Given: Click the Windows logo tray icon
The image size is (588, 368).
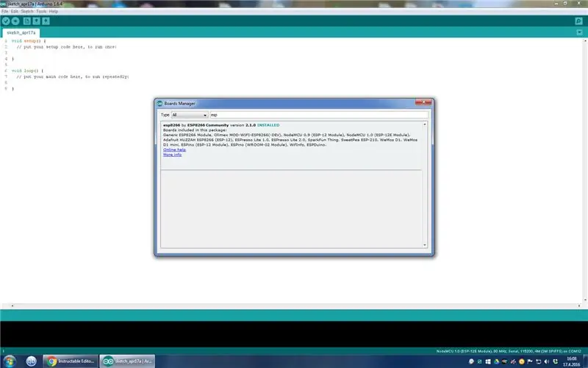Looking at the screenshot, I should click(488, 361).
